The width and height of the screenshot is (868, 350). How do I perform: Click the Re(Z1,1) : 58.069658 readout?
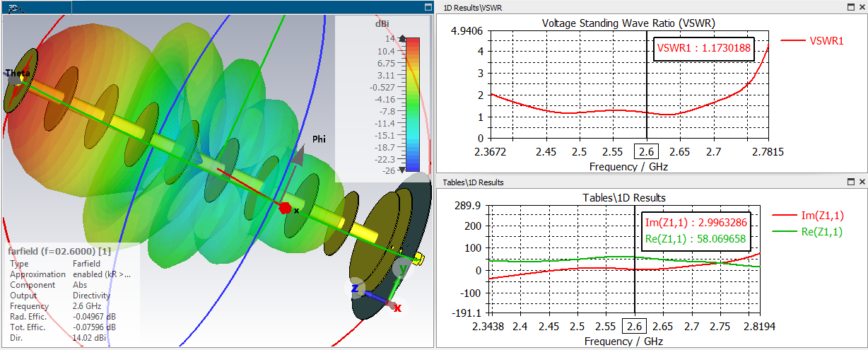[x=696, y=240]
